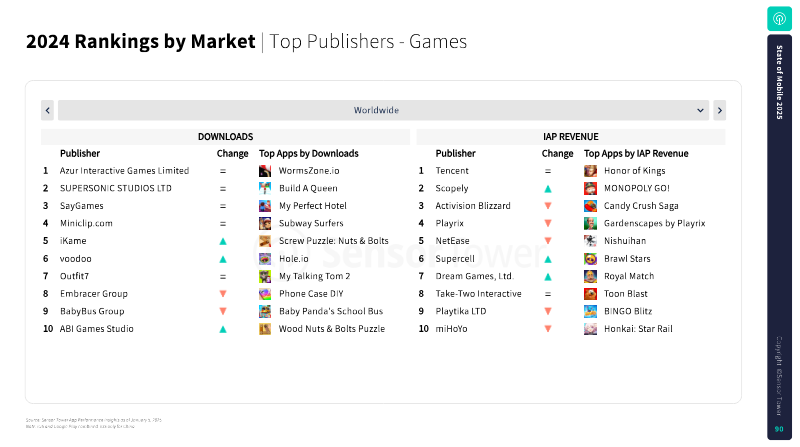Click the Candy Crush Saga icon
The width and height of the screenshot is (800, 447).
click(590, 206)
